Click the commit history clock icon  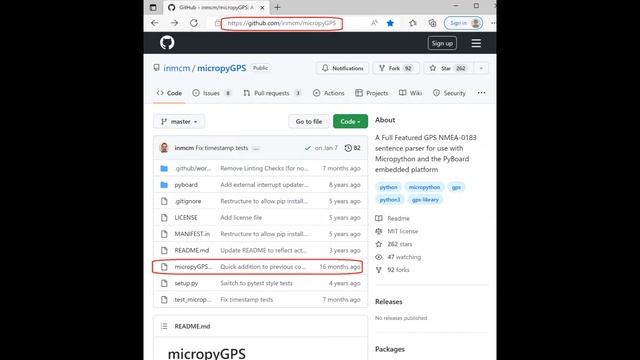[348, 148]
